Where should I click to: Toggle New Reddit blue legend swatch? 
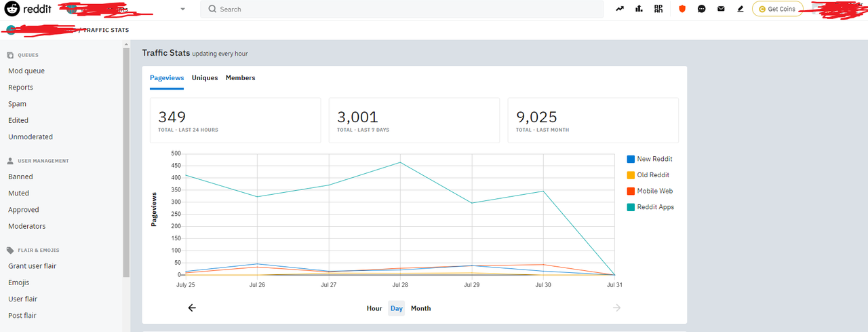pyautogui.click(x=631, y=159)
